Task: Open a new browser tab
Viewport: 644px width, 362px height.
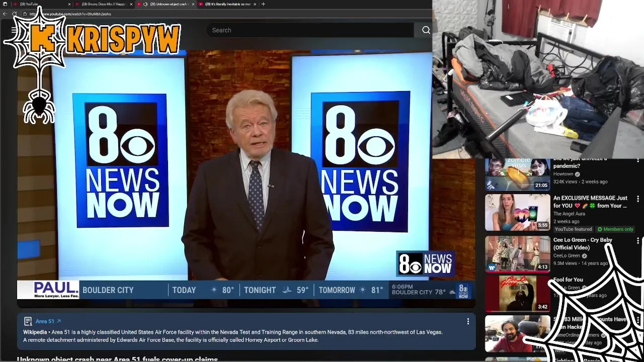Action: pyautogui.click(x=263, y=4)
